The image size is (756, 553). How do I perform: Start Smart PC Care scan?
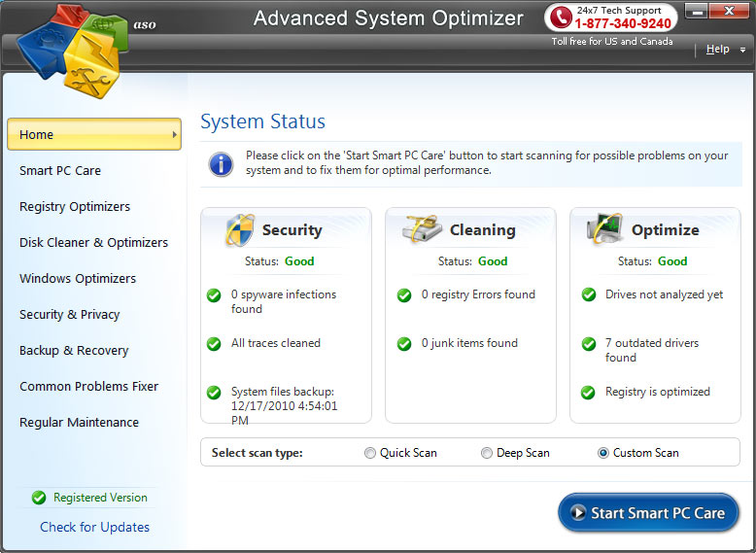[x=648, y=512]
